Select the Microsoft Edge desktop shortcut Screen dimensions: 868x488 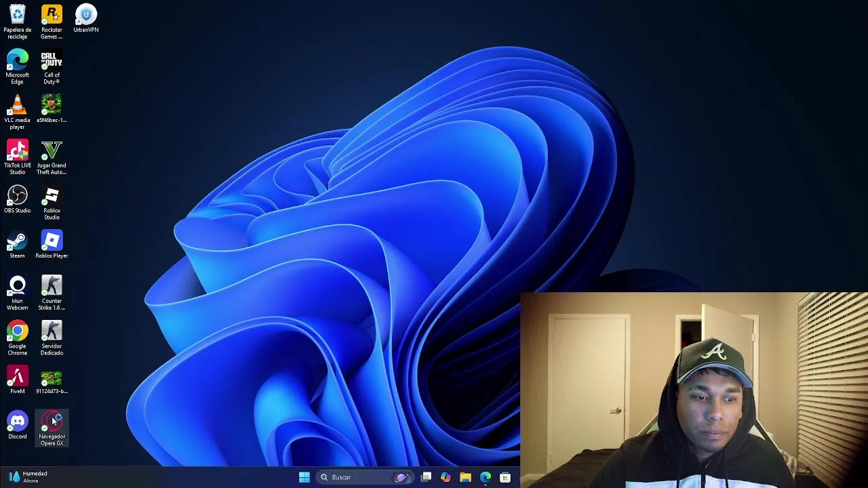click(17, 67)
